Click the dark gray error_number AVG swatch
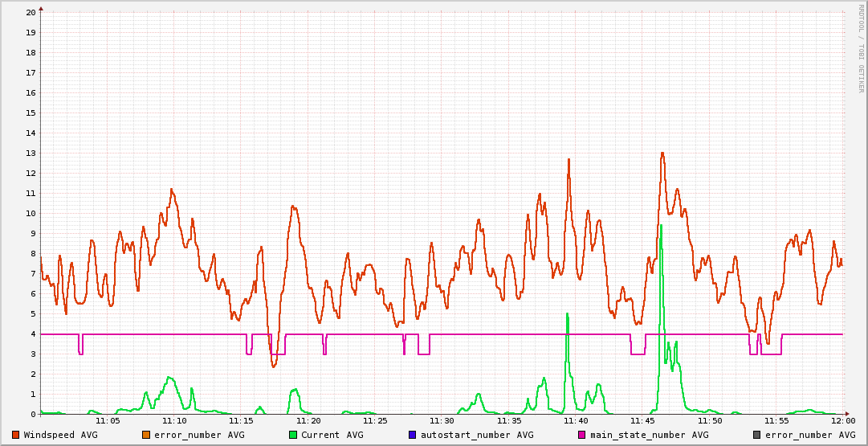868x446 pixels. pos(757,435)
